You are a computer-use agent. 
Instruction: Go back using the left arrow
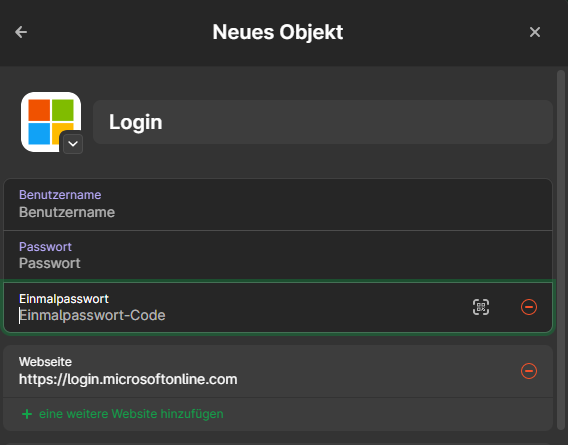tap(21, 32)
